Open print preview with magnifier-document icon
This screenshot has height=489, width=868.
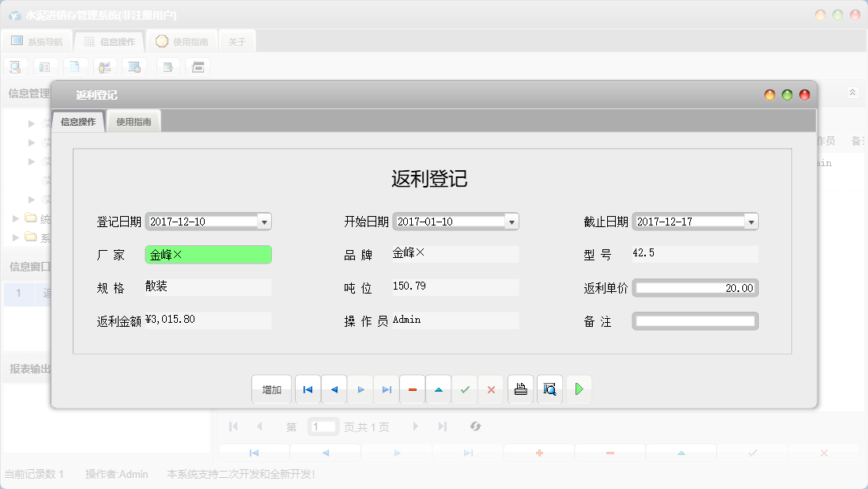click(x=549, y=389)
